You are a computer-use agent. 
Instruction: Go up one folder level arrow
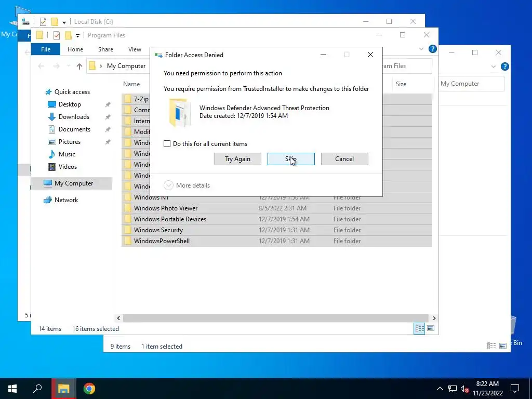tap(79, 66)
